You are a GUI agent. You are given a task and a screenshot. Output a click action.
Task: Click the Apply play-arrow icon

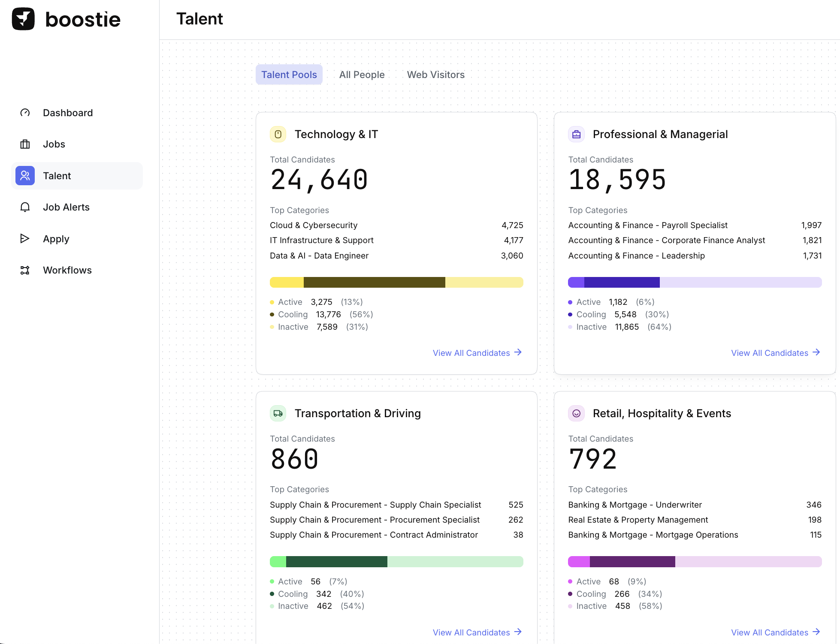coord(25,239)
